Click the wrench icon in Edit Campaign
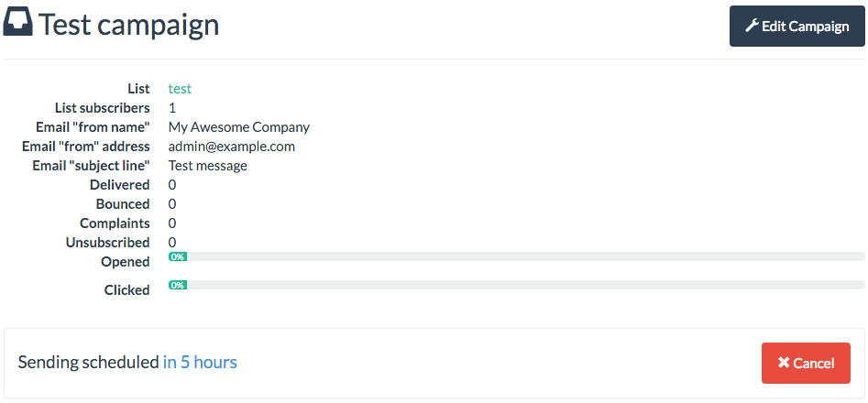Viewport: 868px width, 403px height. pos(752,26)
